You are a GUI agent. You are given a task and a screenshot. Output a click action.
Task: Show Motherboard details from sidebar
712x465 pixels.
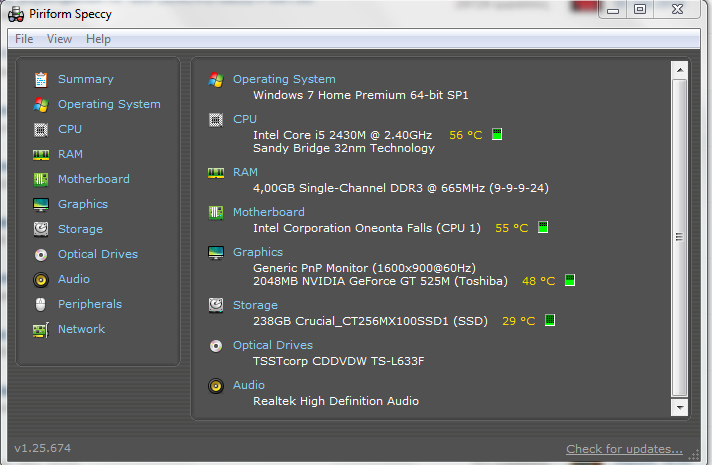point(94,179)
